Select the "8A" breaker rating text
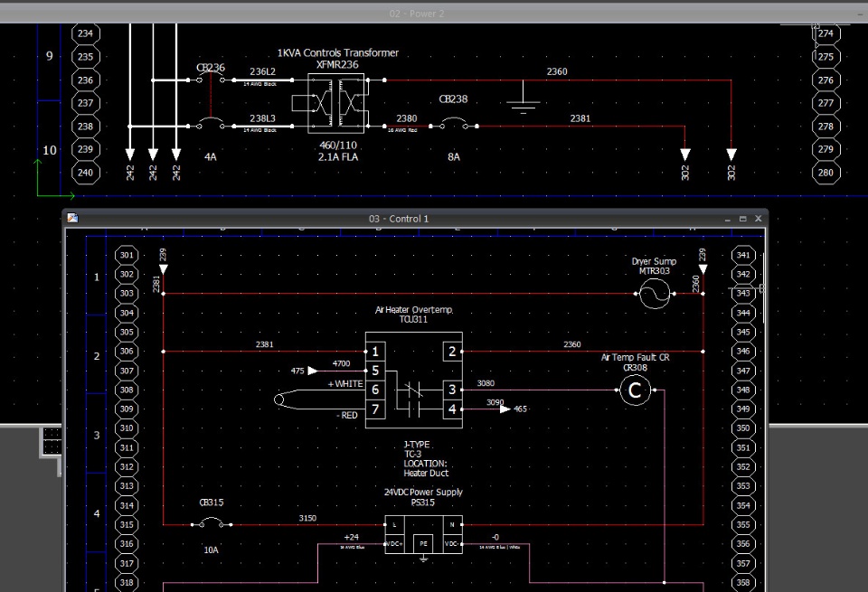The image size is (868, 592). pos(454,157)
